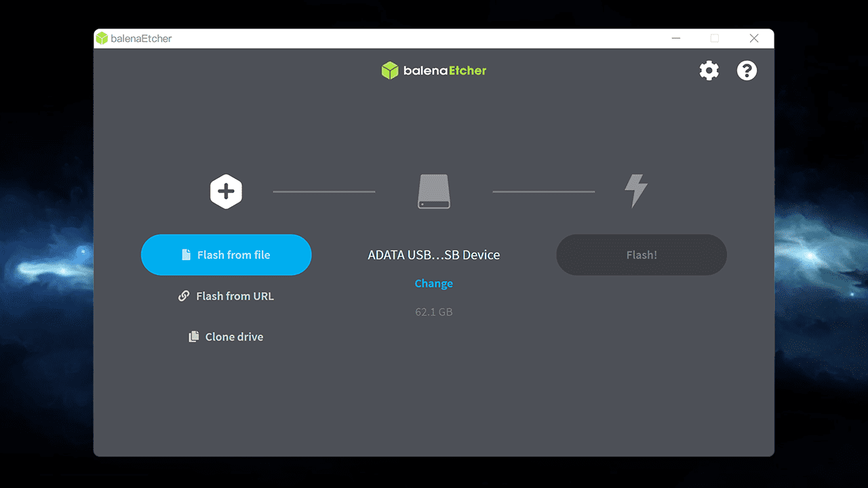Click the target drive icon

pyautogui.click(x=433, y=192)
